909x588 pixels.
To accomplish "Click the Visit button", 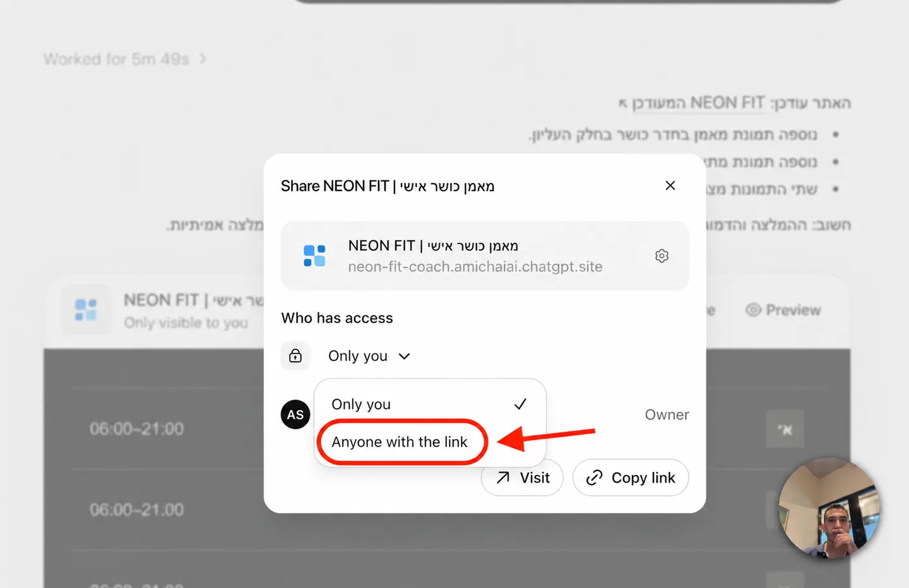I will [522, 478].
